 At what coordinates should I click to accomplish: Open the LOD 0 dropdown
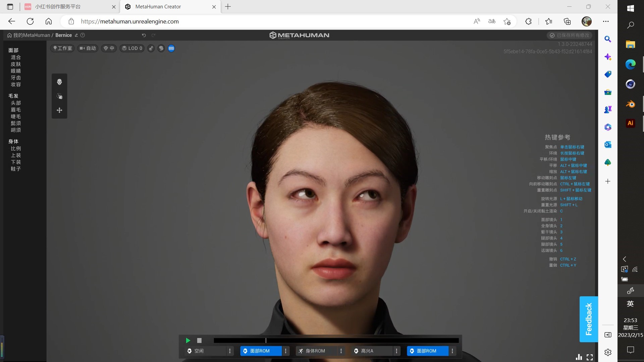(132, 48)
